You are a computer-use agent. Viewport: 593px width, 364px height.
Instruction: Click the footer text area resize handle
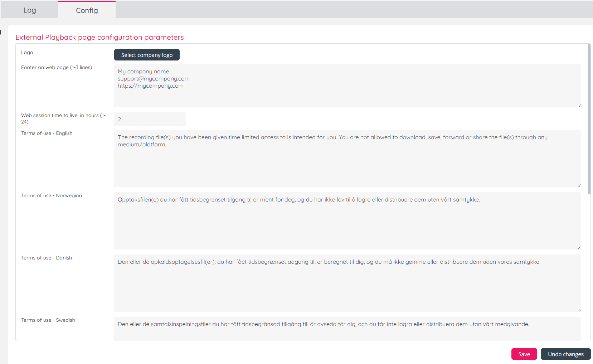[x=579, y=105]
